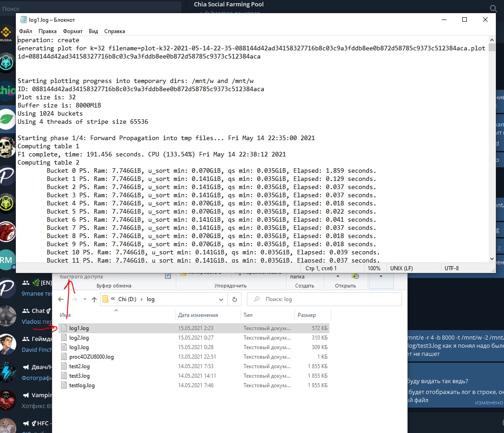Open the Формат menu in Notepad
Viewport: 504px width, 433px height.
pyautogui.click(x=73, y=31)
